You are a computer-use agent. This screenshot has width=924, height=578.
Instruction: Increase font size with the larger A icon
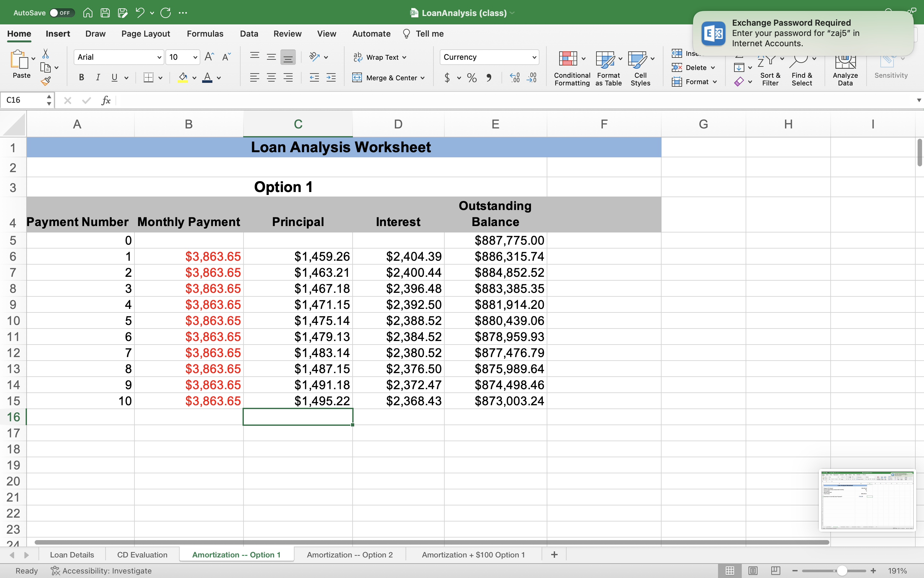coord(209,57)
